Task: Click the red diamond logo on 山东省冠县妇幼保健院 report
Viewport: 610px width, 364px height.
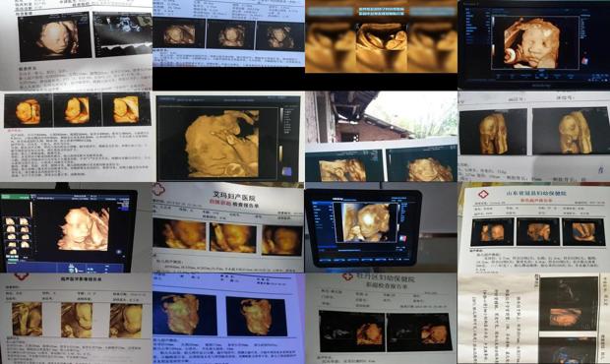Action: tap(483, 194)
